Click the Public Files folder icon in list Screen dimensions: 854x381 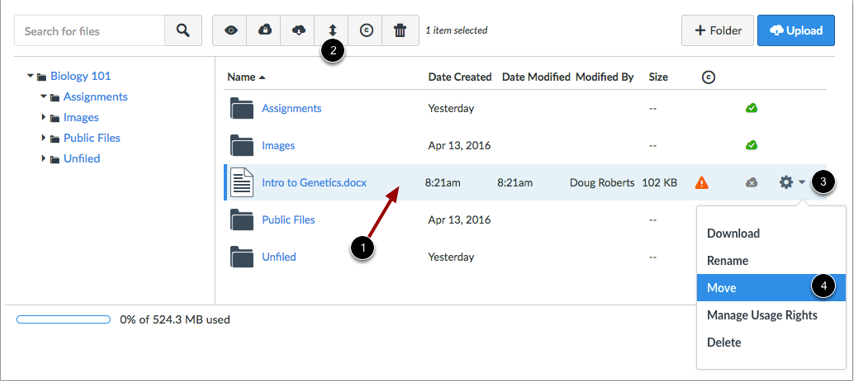[242, 220]
